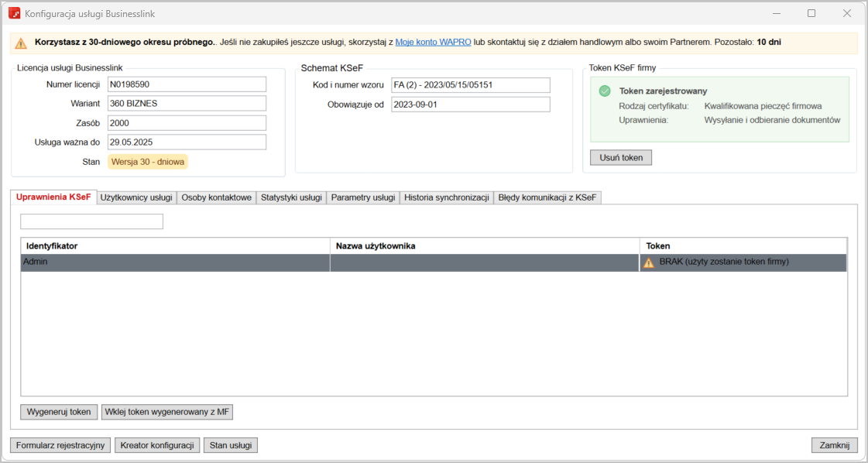Click the search filter box above the table
Screen dimensions: 868x463
tap(92, 221)
